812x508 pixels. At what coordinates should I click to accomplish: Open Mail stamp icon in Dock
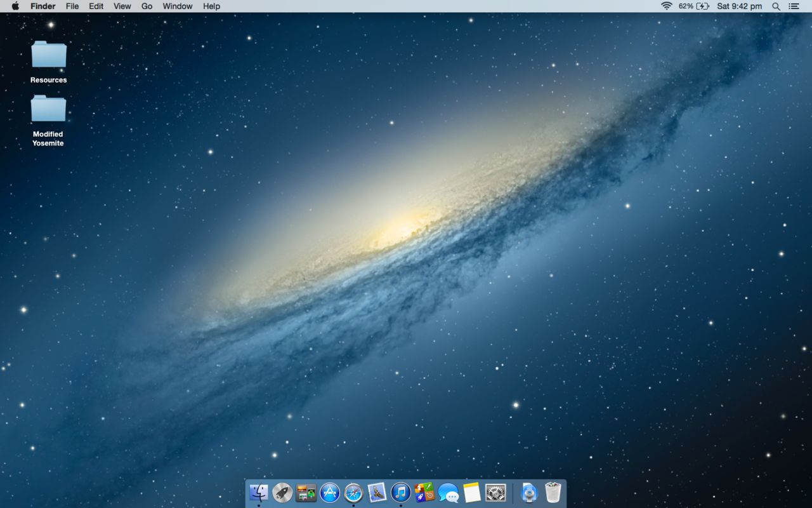pos(377,492)
